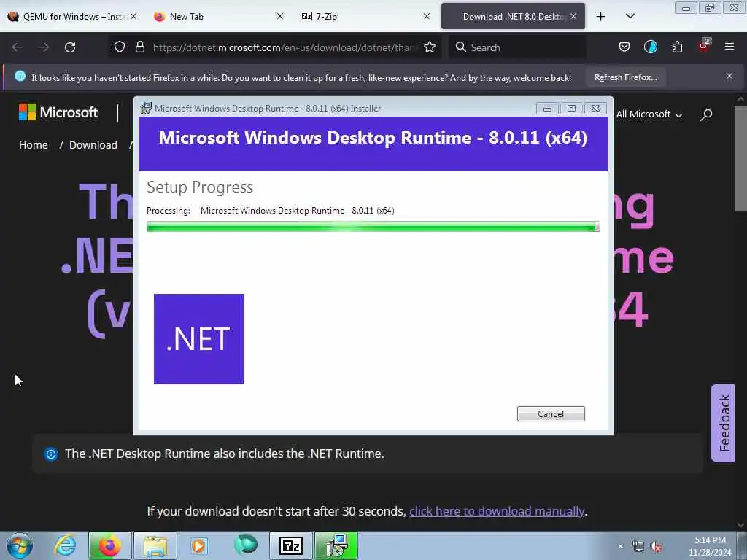
Task: Open the clock showing 5:14 PM
Action: tap(710, 546)
